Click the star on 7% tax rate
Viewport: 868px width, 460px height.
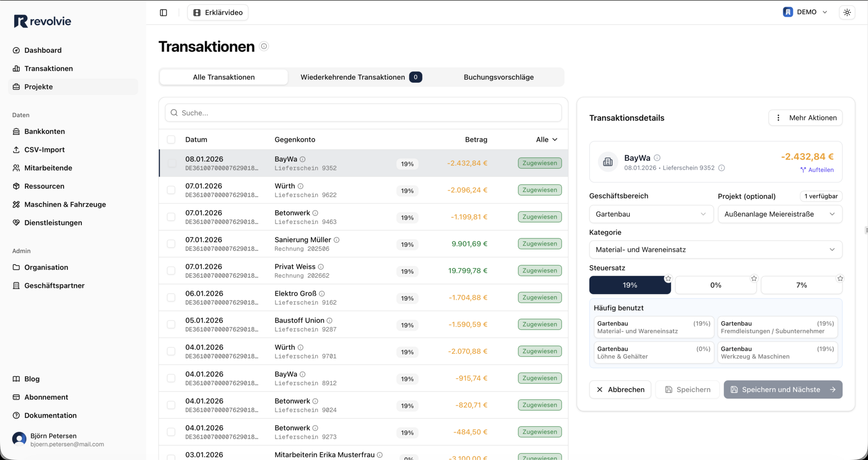pos(840,278)
